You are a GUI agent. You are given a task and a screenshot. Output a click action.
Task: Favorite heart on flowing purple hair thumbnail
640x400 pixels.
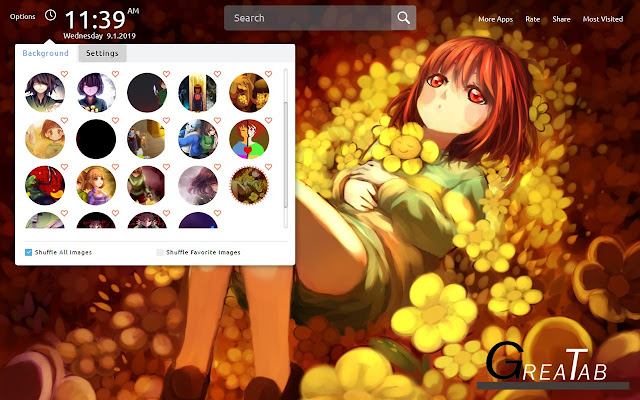pos(218,167)
